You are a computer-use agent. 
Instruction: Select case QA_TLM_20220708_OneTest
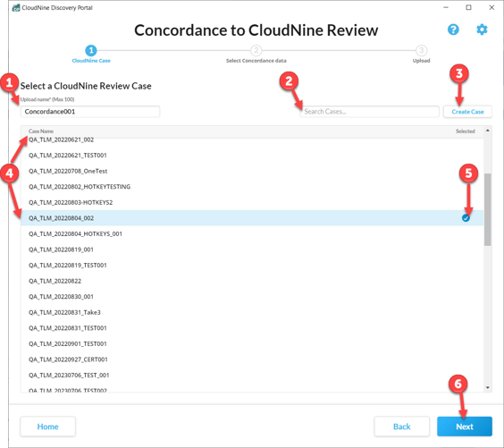point(252,171)
